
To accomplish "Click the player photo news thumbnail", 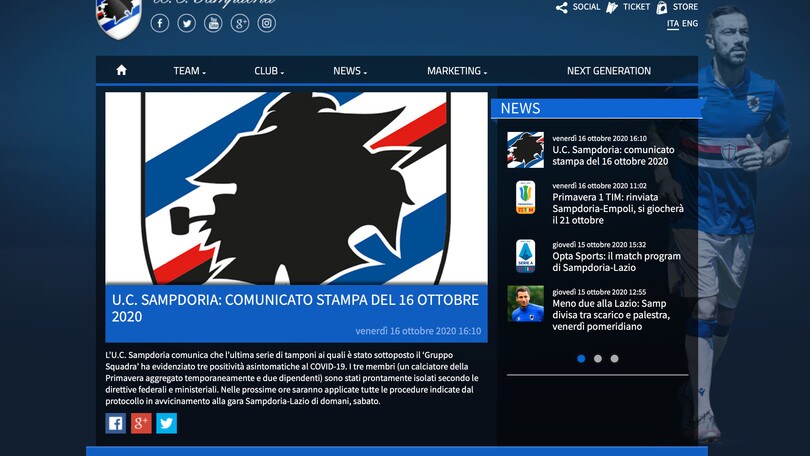I will (525, 304).
